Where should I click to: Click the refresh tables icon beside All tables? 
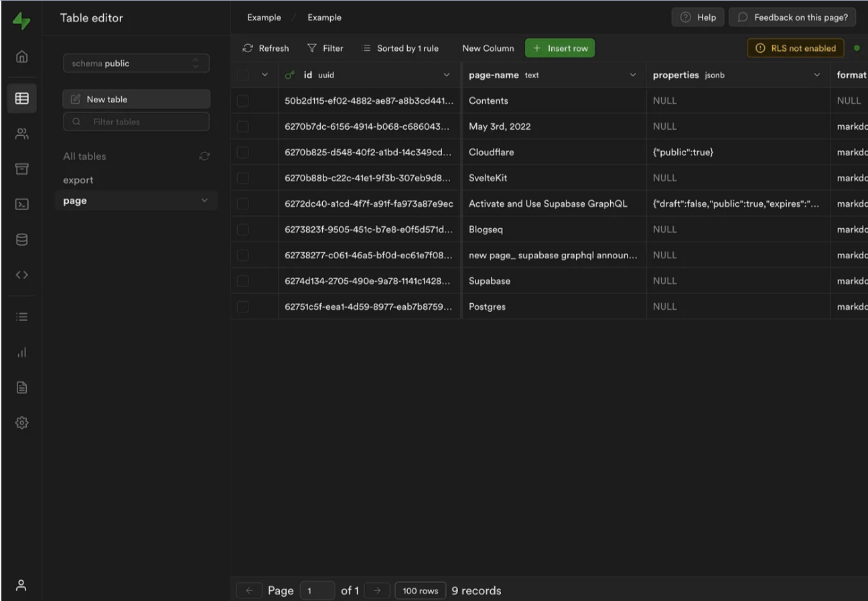204,156
